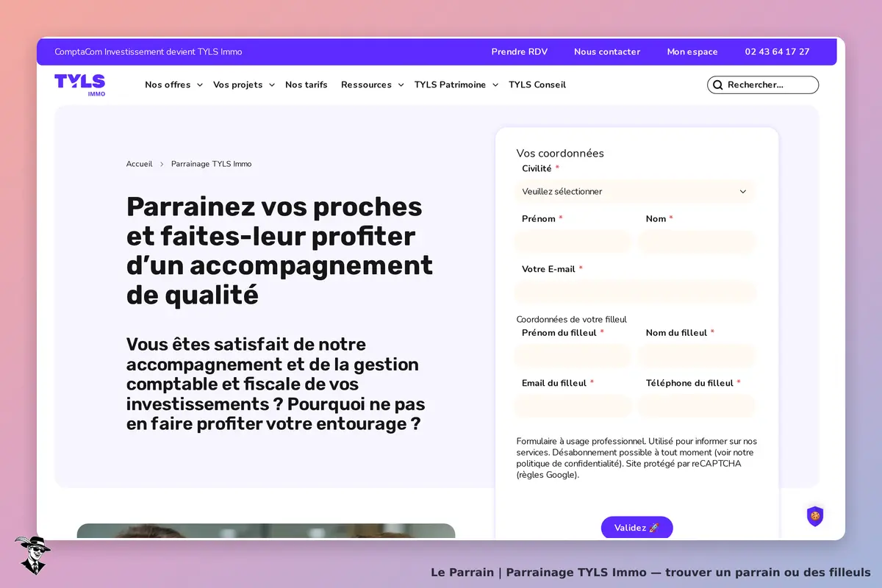The image size is (882, 588).
Task: Expand the Ressources chevron
Action: point(401,85)
